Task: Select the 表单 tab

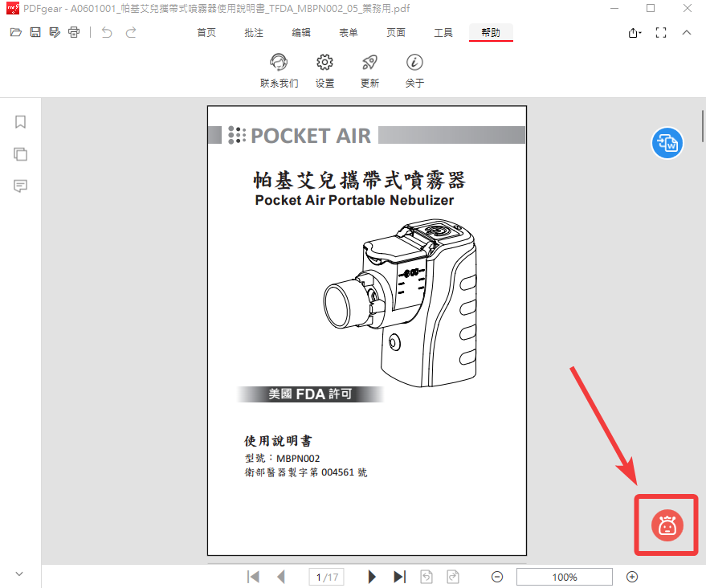Action: point(348,32)
